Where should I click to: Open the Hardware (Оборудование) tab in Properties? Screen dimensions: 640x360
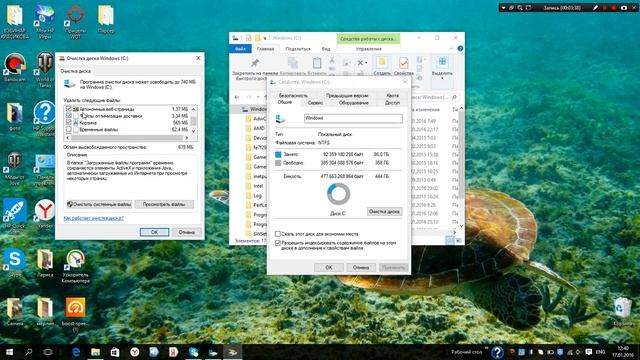coord(353,103)
